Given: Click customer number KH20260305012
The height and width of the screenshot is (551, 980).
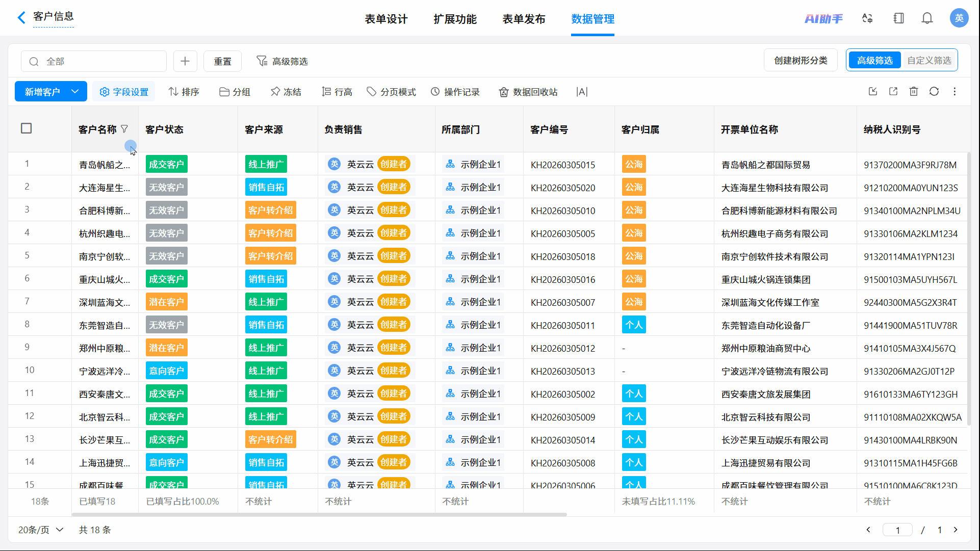Looking at the screenshot, I should tap(563, 348).
